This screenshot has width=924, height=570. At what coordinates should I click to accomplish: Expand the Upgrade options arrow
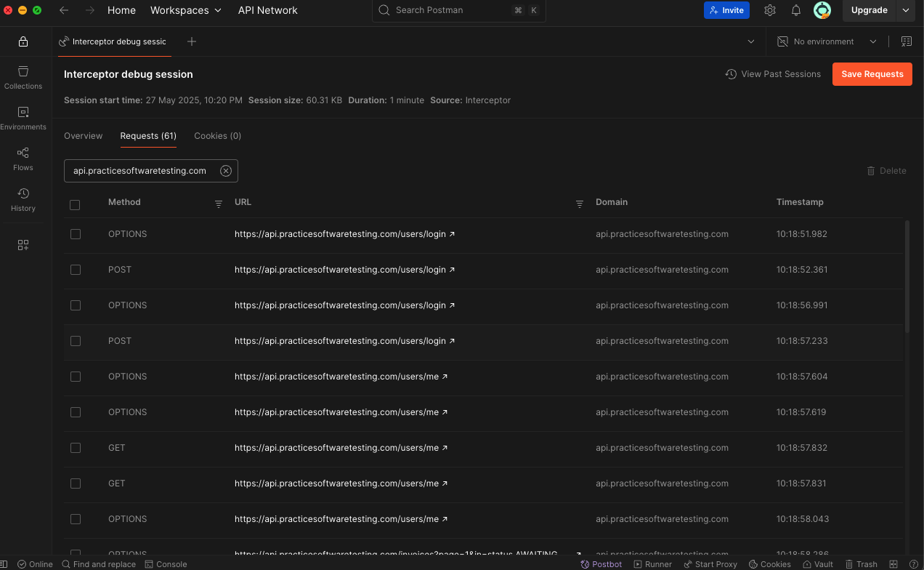(905, 10)
